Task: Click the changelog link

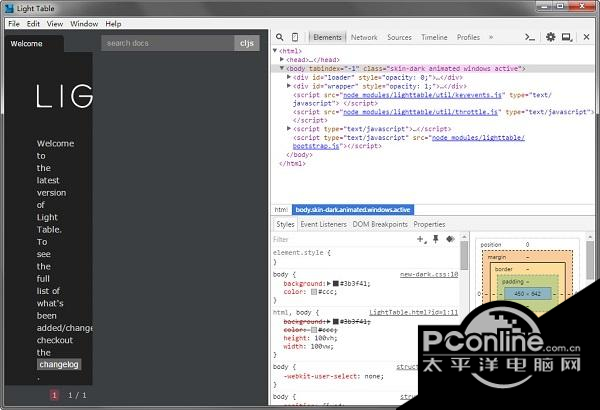Action: (59, 364)
